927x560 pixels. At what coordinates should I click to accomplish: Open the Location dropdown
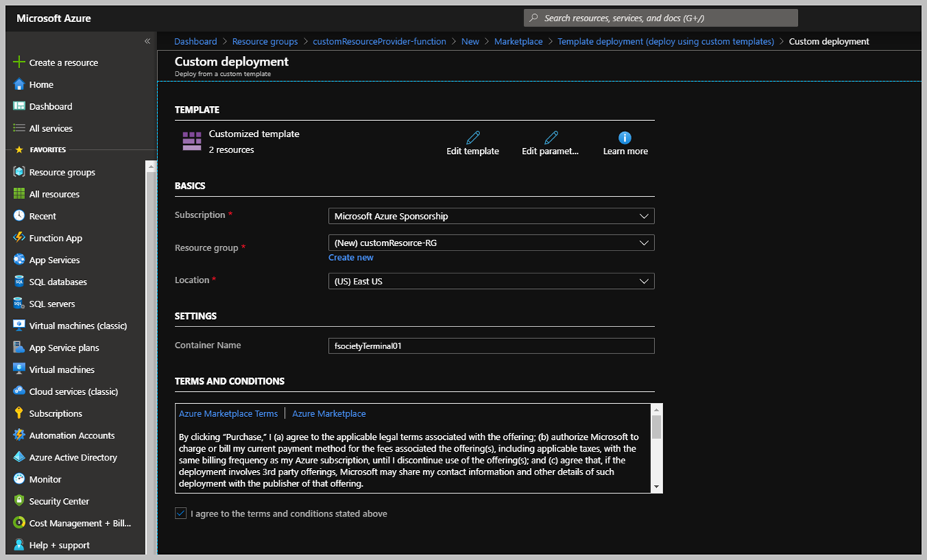coord(491,281)
